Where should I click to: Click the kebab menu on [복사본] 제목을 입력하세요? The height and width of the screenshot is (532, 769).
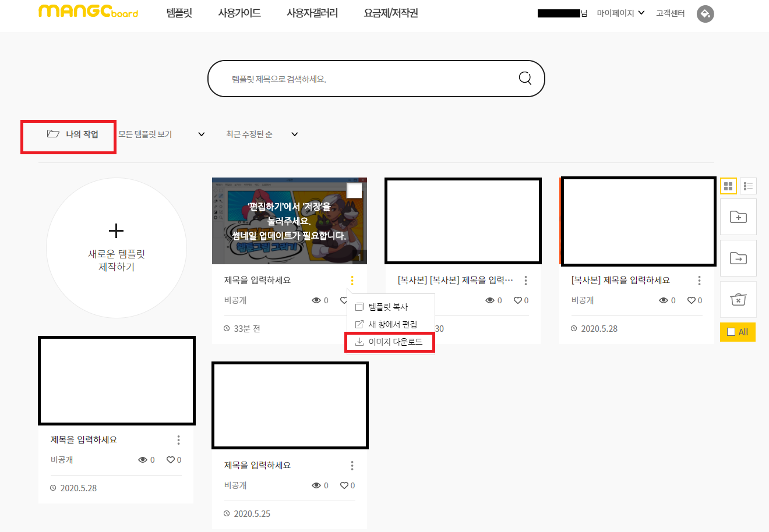point(699,280)
